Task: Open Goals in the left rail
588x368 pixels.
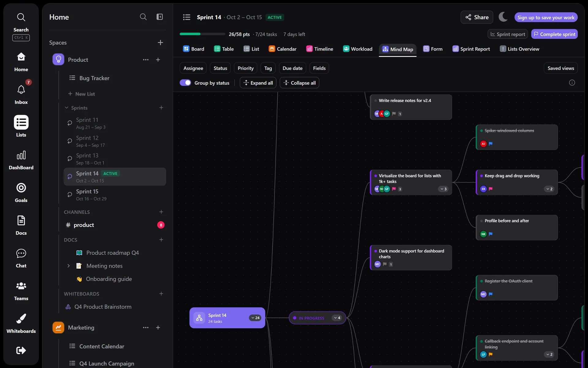Action: 21,193
